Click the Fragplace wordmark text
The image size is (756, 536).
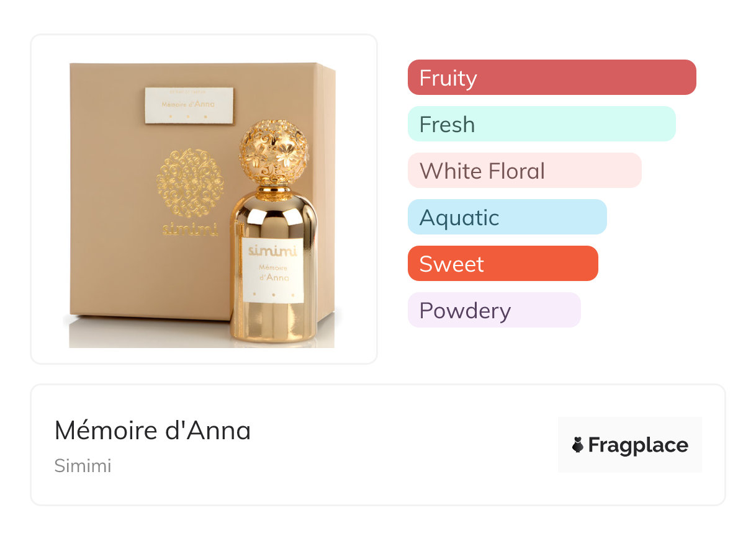click(638, 445)
